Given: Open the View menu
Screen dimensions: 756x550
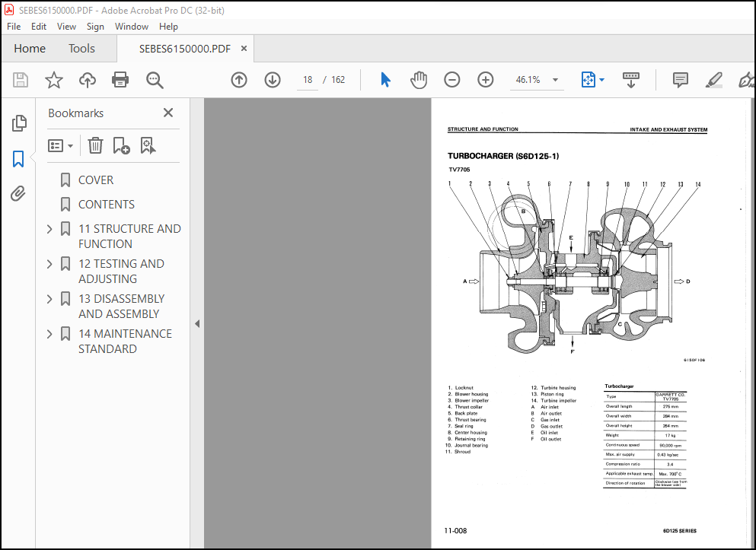Looking at the screenshot, I should click(66, 27).
